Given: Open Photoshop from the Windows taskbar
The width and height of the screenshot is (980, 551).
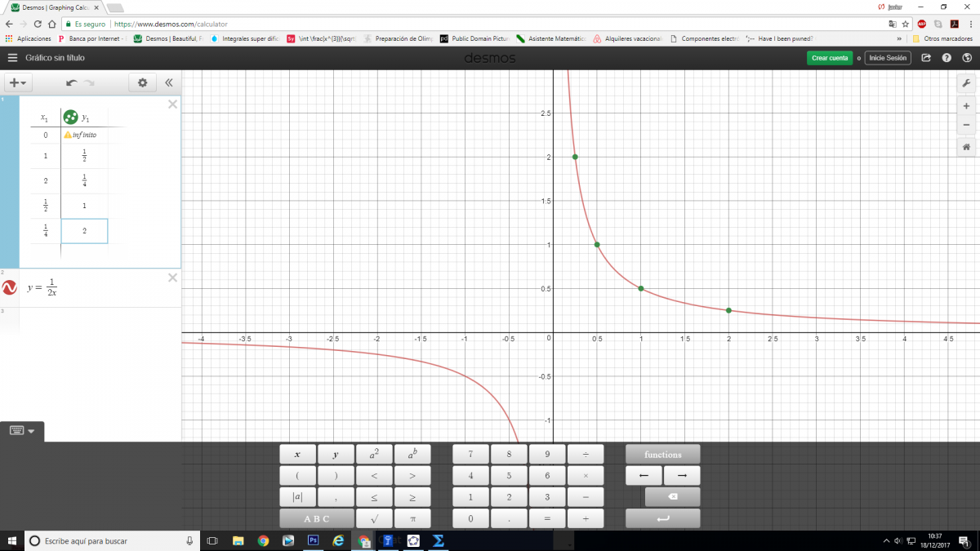Looking at the screenshot, I should (x=313, y=540).
